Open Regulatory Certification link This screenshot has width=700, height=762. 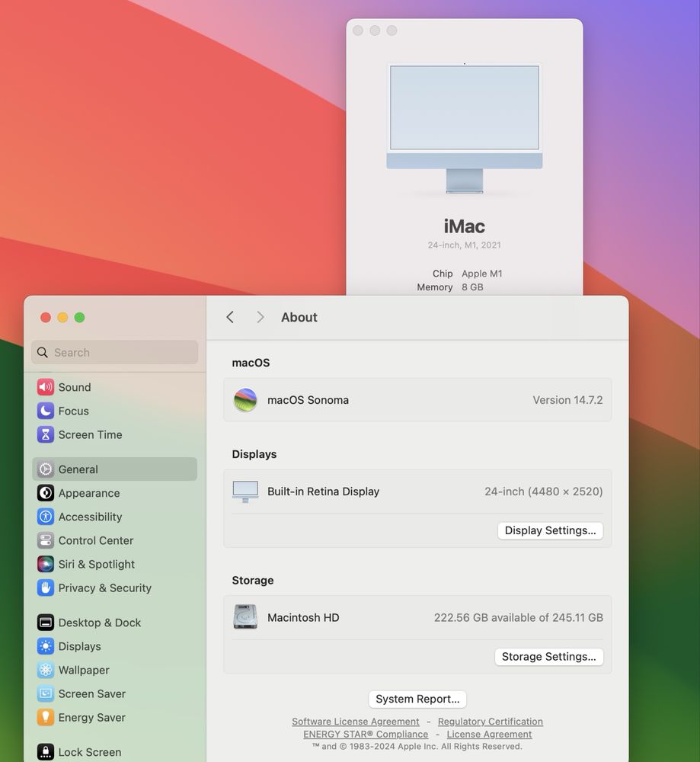point(490,722)
